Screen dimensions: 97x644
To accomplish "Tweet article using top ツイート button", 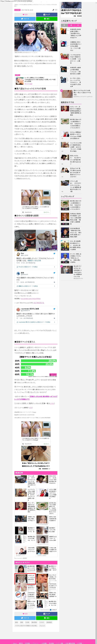I will pyautogui.click(x=25, y=19).
